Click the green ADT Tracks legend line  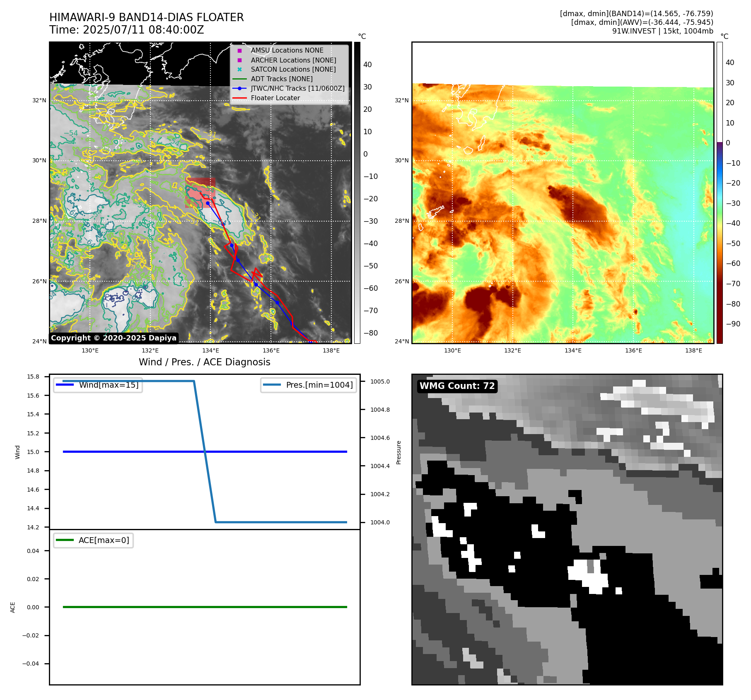239,79
